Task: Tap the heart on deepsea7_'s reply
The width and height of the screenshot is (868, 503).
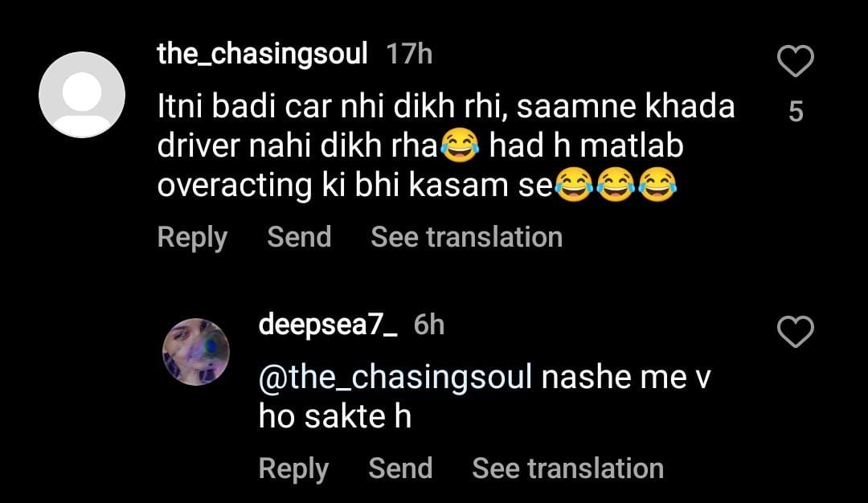Action: [796, 332]
